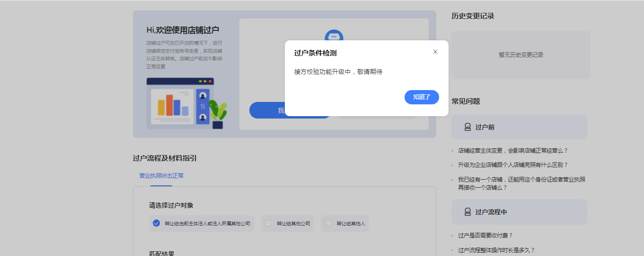The image size is (644, 256).
Task: Click the Hi,欢迎使用店铺过户 heading
Action: [183, 30]
